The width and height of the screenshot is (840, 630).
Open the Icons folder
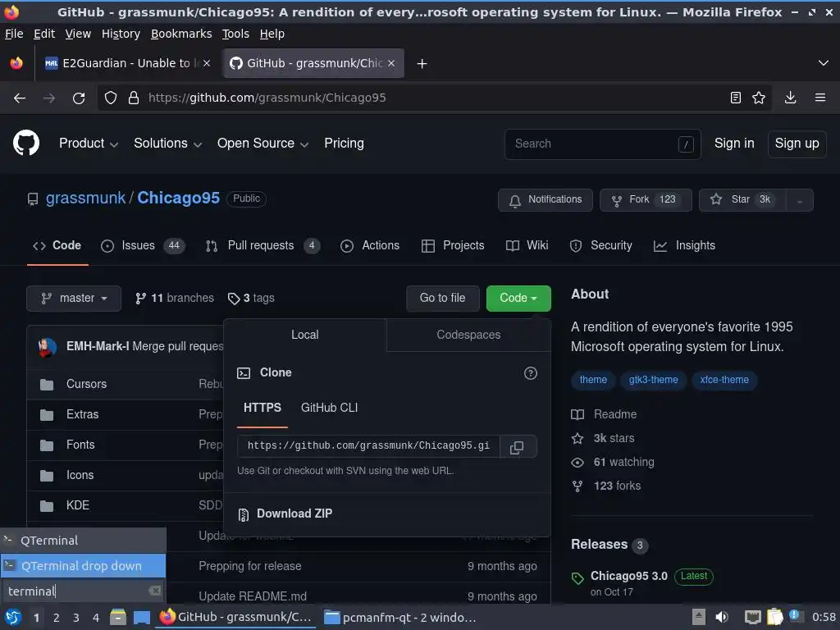pyautogui.click(x=80, y=475)
